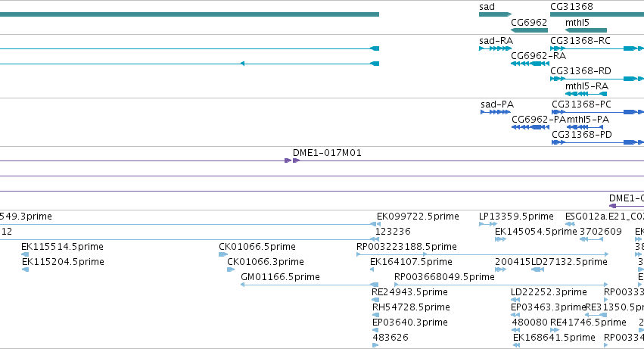The height and width of the screenshot is (349, 644).
Task: Click the RE24943.5prime EST label
Action: pyautogui.click(x=409, y=292)
